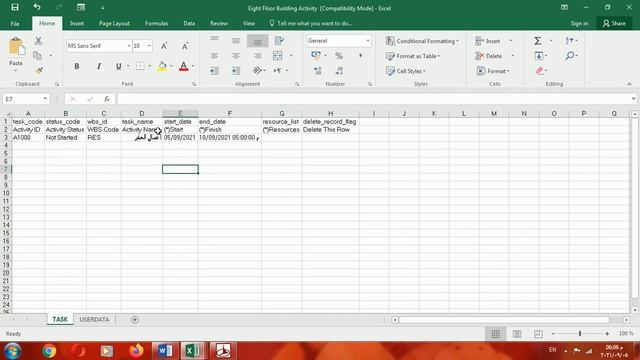Screen dimensions: 640x360
Task: Click Increase Indent icon
Action: (x=236, y=71)
